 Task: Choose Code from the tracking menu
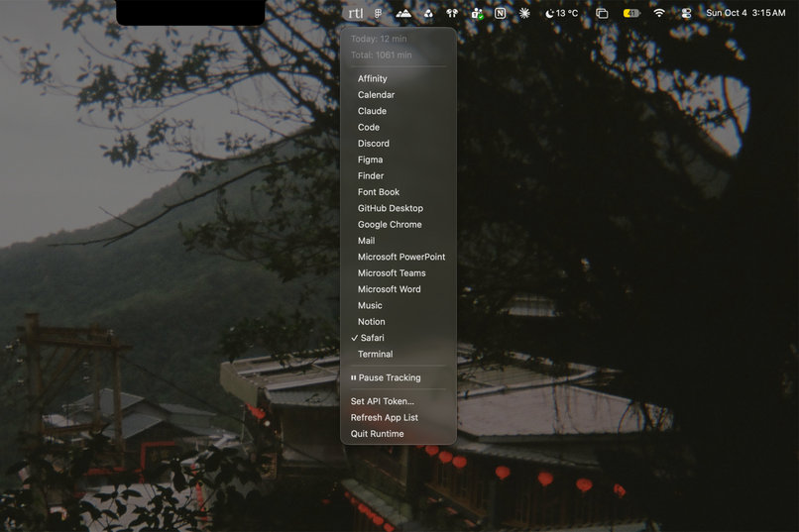click(399, 127)
